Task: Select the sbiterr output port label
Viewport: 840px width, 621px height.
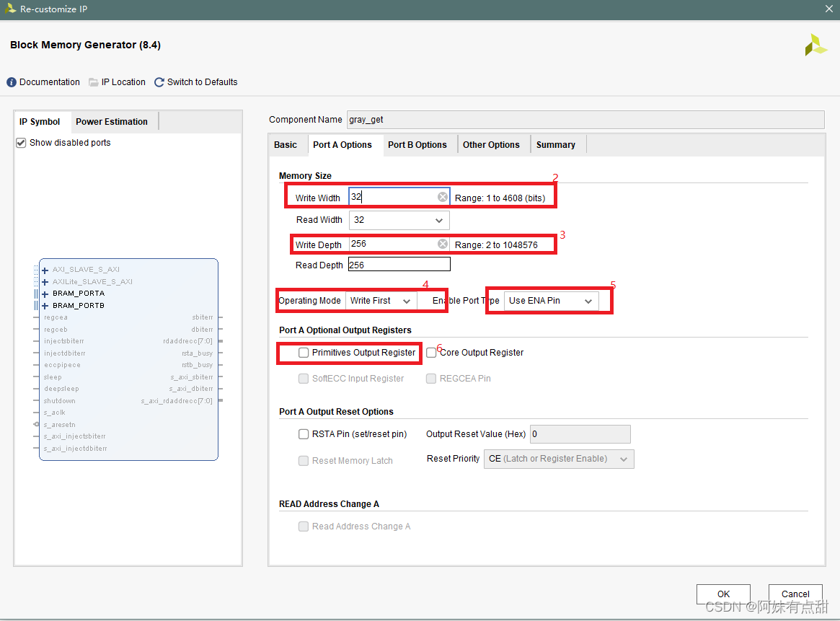Action: pyautogui.click(x=203, y=318)
